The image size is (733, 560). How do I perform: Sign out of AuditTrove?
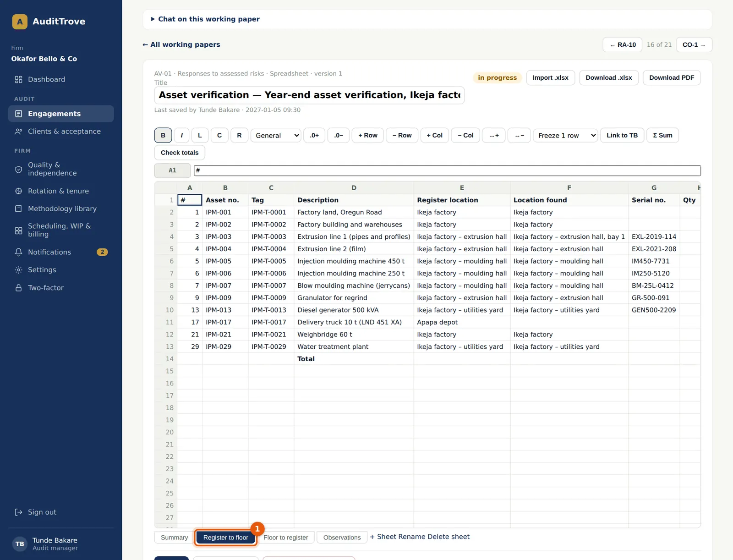61,512
